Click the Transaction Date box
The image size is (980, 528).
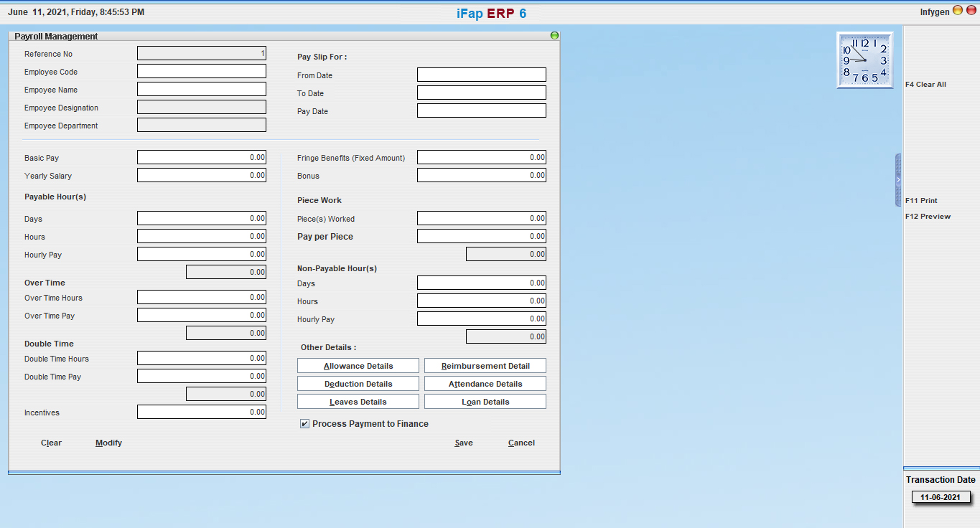click(x=941, y=497)
